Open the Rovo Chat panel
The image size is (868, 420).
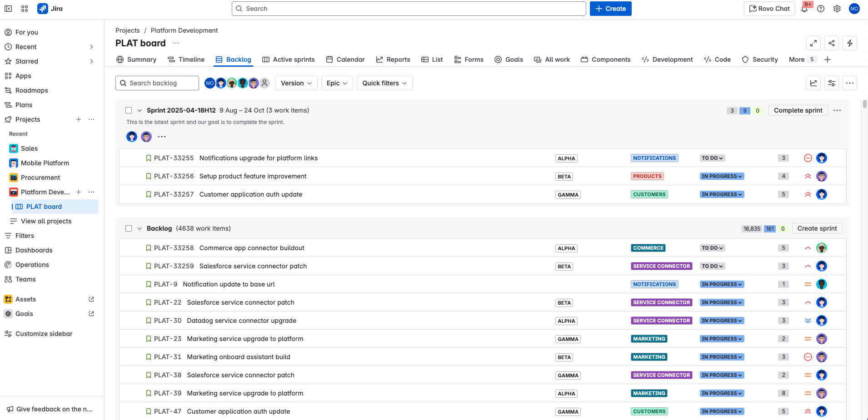[x=768, y=8]
